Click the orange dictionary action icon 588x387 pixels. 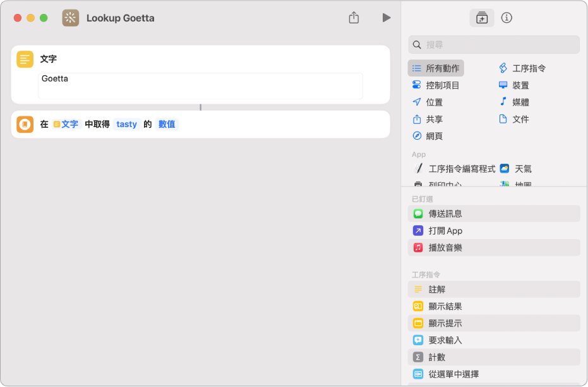point(25,124)
